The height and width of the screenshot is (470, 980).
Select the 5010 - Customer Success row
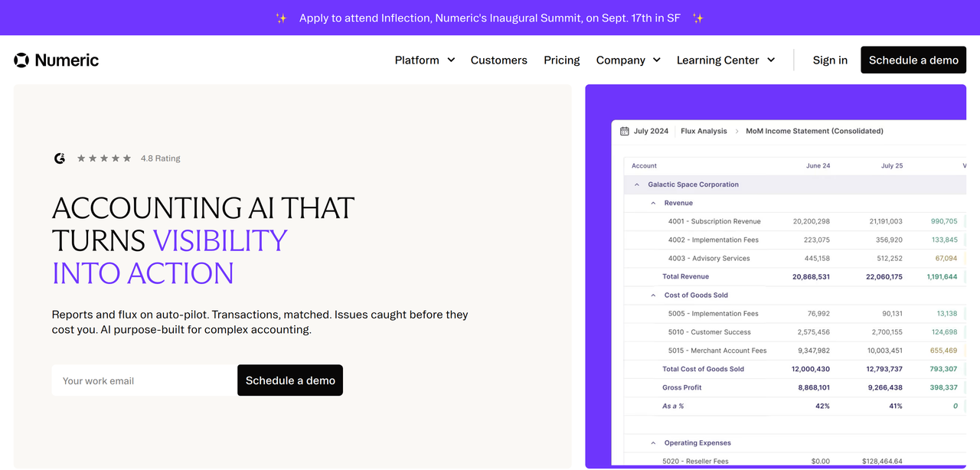(x=795, y=332)
